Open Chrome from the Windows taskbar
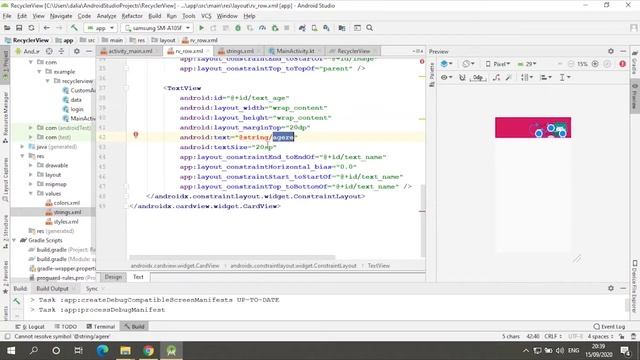Screen dimensions: 640x360 click(148, 350)
